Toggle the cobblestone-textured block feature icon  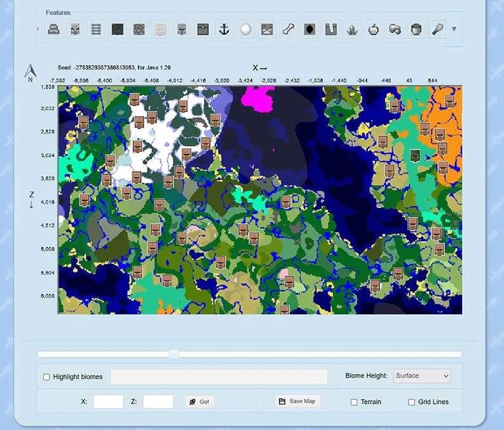139,29
